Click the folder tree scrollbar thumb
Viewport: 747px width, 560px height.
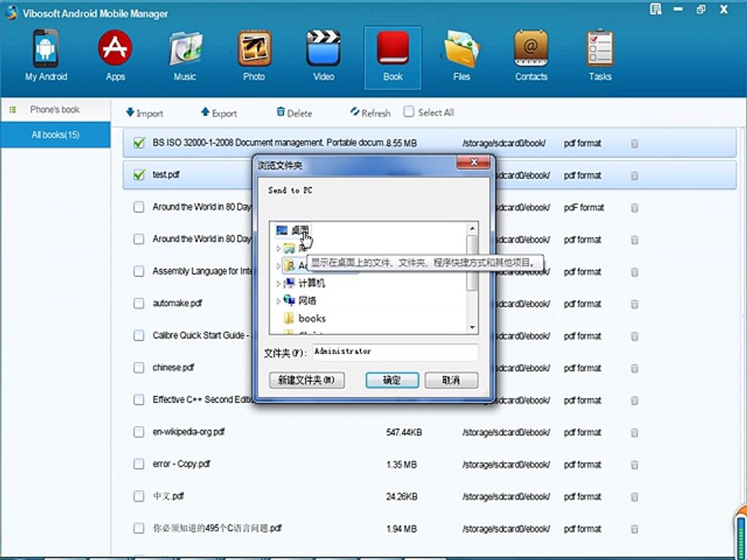click(x=472, y=263)
